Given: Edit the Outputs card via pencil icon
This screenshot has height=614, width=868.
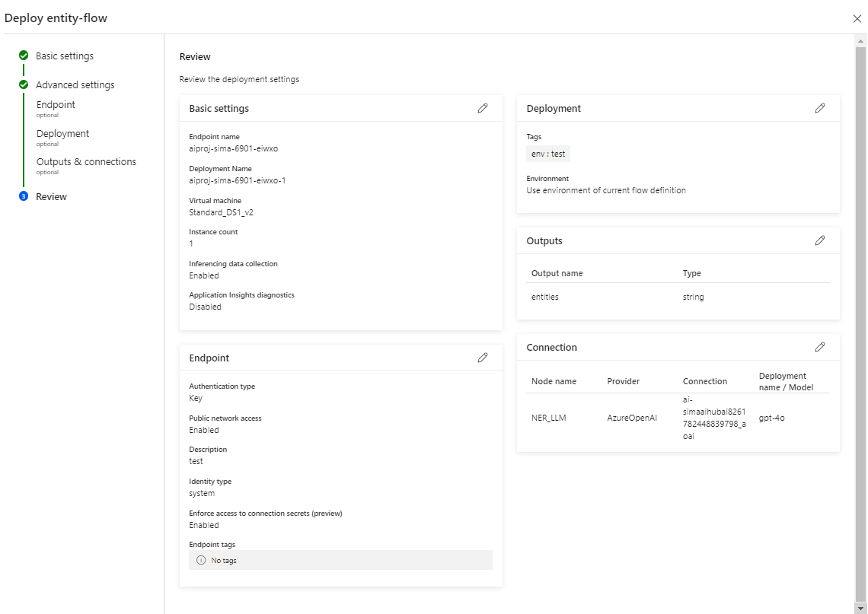Looking at the screenshot, I should tap(820, 240).
